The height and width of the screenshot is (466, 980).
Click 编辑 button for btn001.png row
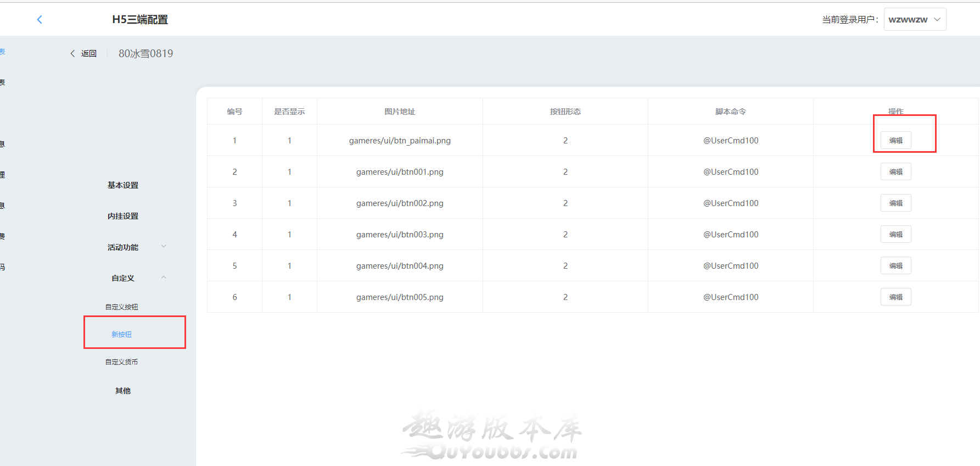pos(895,172)
